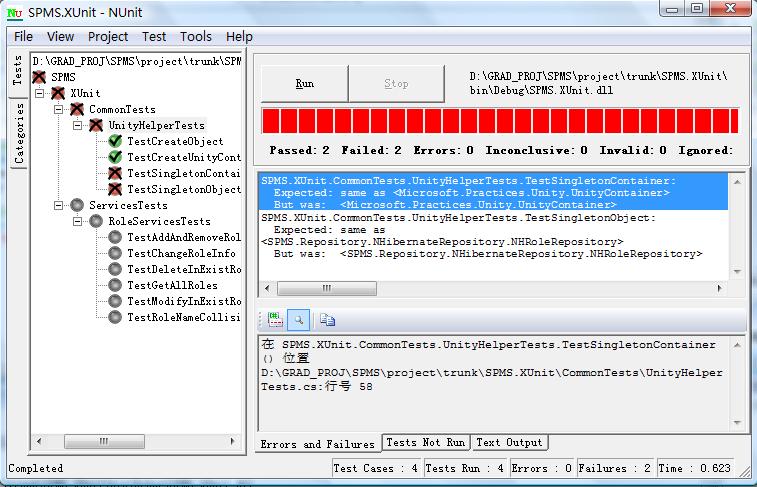Open the View menu
Image resolution: width=757 pixels, height=487 pixels.
point(60,37)
